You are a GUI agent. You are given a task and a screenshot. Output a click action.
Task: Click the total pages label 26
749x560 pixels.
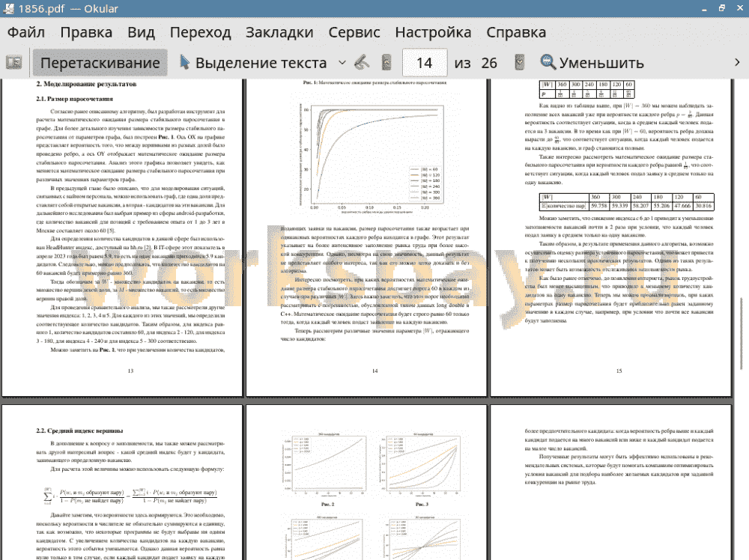(x=489, y=63)
